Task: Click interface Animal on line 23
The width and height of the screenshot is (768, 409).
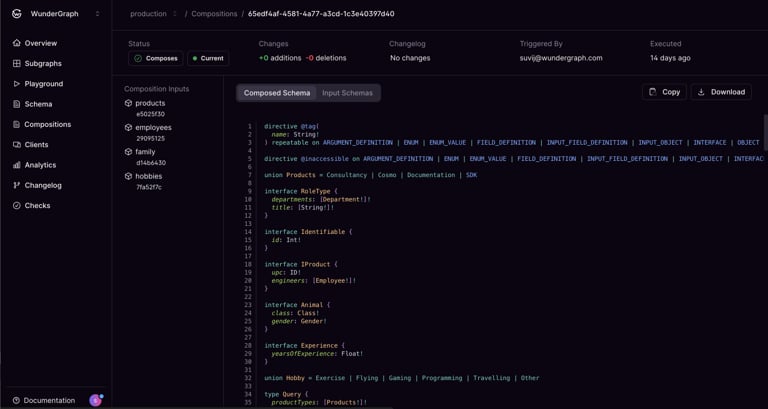Action: point(297,305)
